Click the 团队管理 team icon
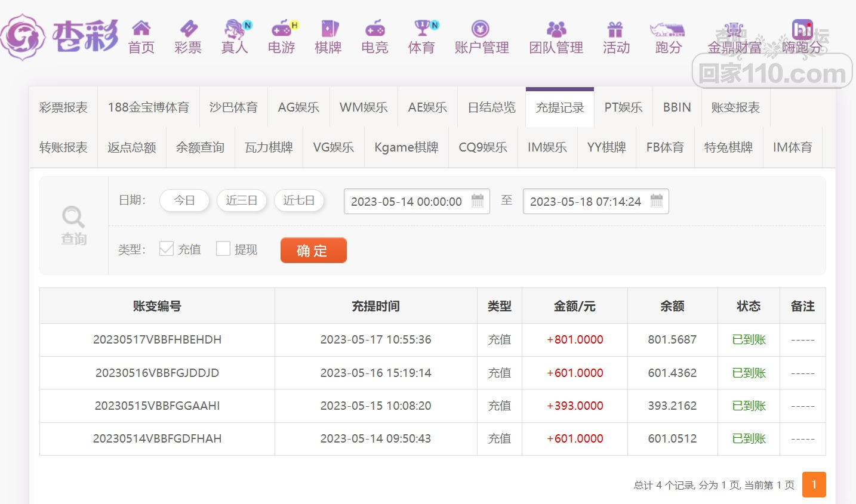 pyautogui.click(x=556, y=29)
